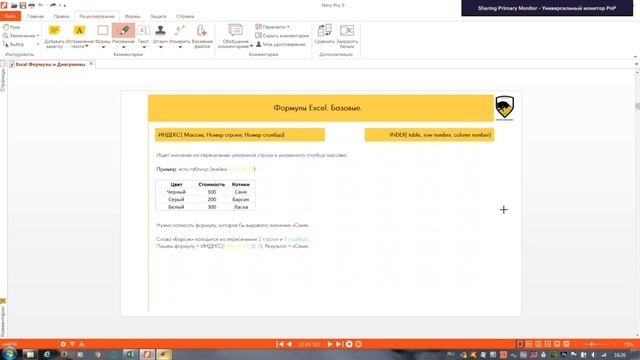Click the heading Формулы Excel. Базовые.

click(x=318, y=108)
